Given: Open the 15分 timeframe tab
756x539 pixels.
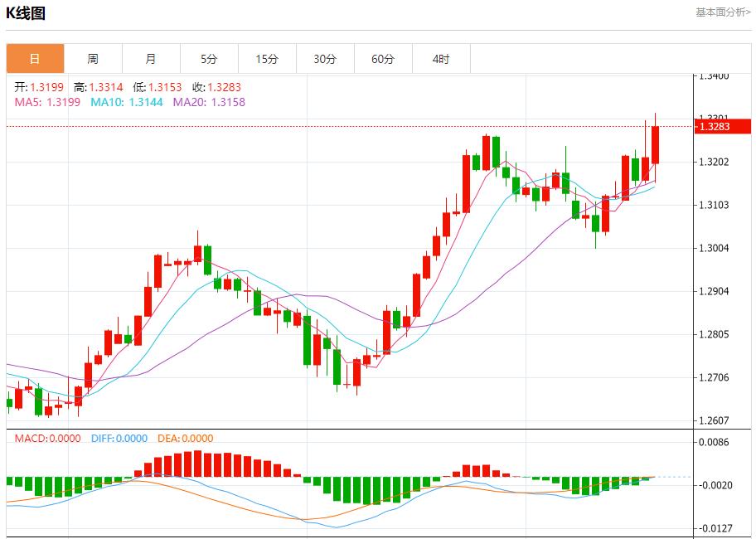Looking at the screenshot, I should (267, 59).
